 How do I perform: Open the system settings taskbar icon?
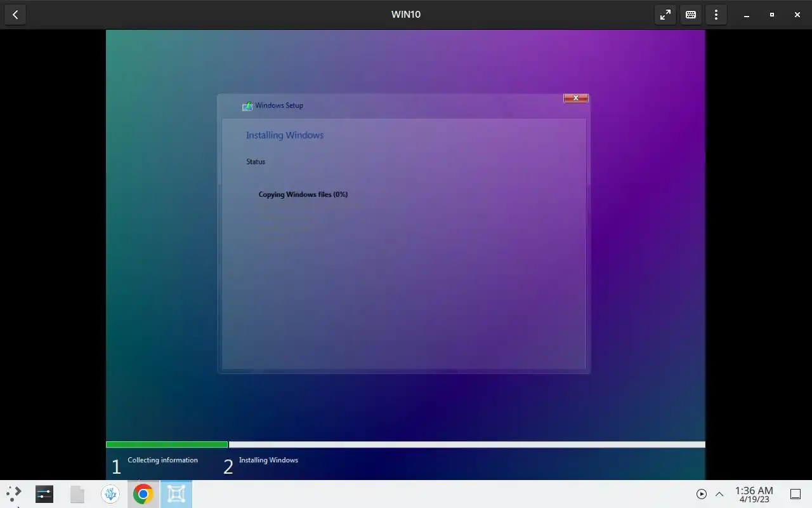(44, 494)
